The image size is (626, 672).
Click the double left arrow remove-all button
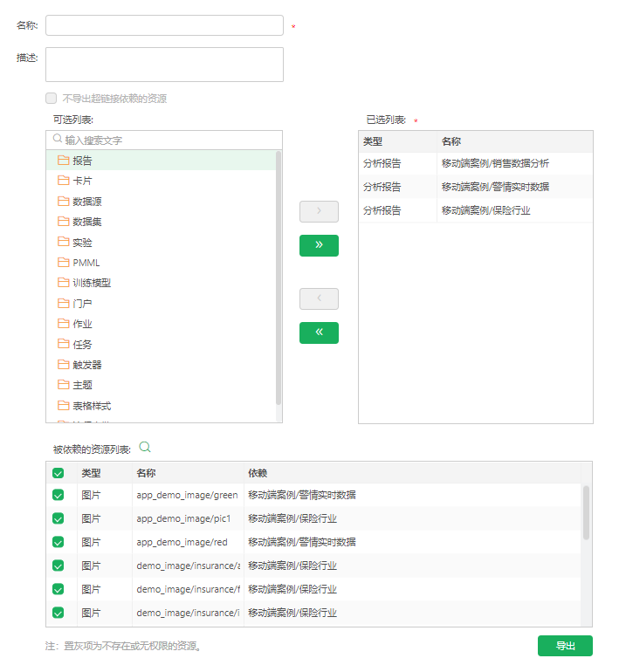click(319, 333)
